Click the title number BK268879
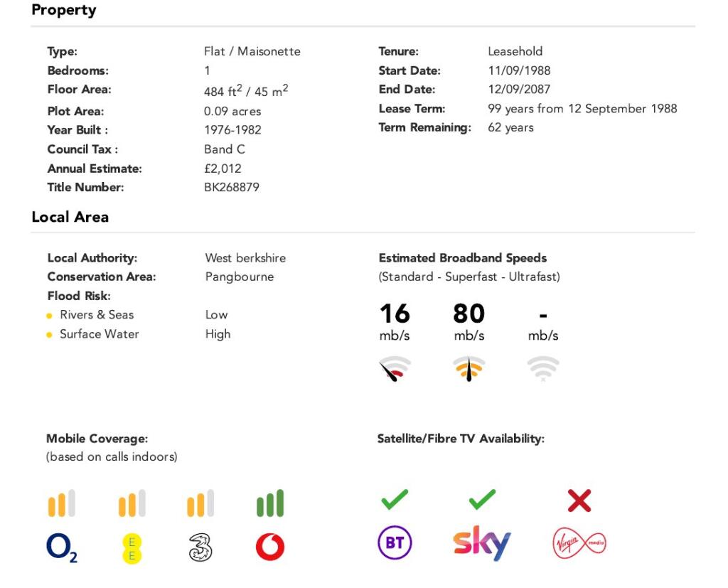This screenshot has width=728, height=588. pyautogui.click(x=232, y=188)
